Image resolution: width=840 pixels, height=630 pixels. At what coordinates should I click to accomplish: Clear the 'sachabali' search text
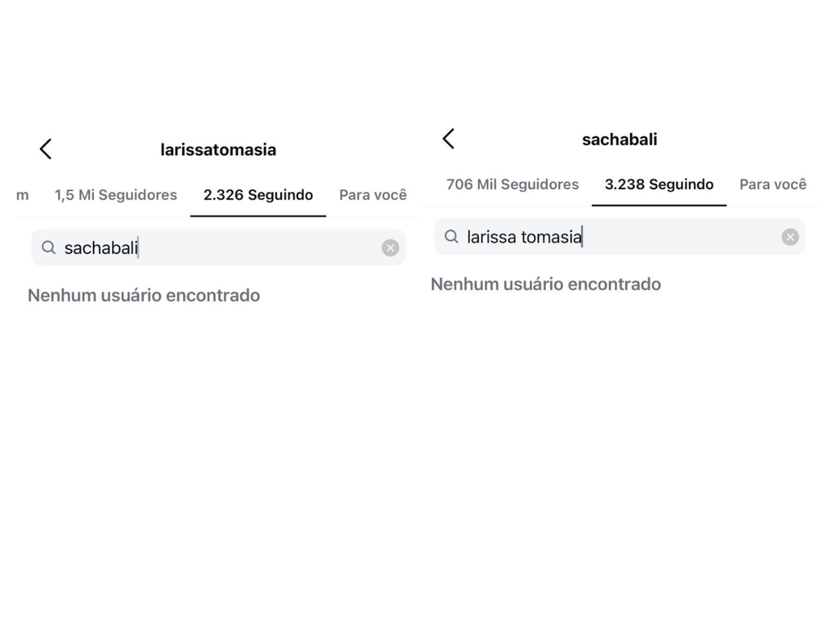[x=391, y=248]
